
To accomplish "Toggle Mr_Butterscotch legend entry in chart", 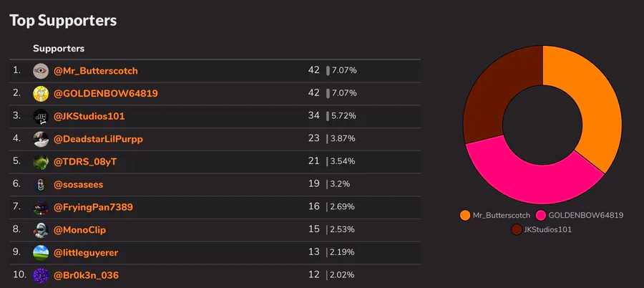I will (495, 215).
